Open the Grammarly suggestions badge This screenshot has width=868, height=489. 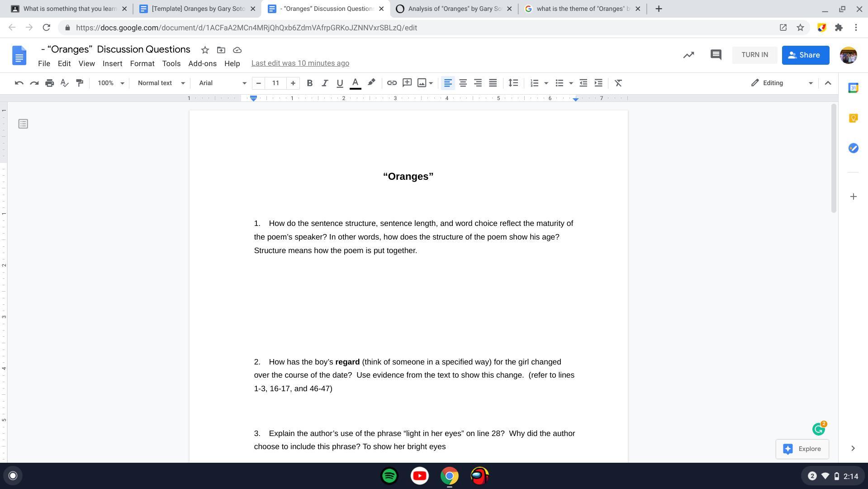(x=819, y=428)
